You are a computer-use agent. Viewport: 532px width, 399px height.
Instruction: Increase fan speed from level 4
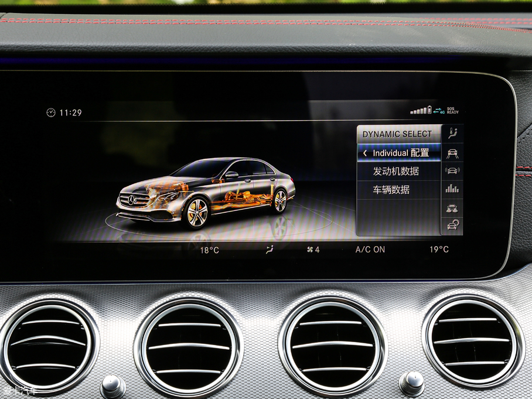317,249
